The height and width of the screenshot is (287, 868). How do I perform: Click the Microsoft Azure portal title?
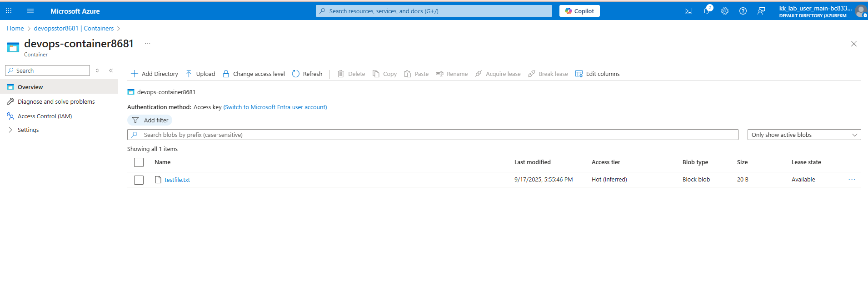pos(75,11)
